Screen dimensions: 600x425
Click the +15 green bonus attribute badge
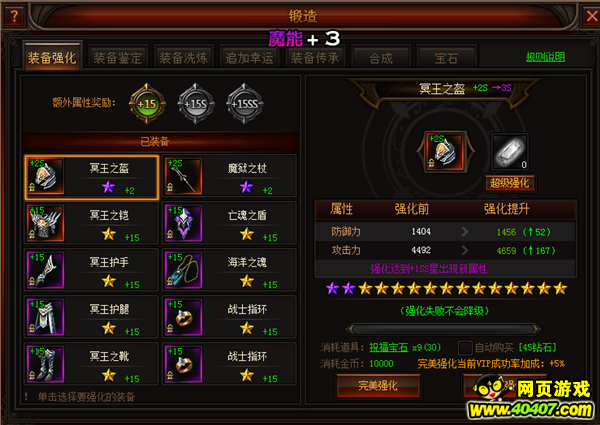point(147,104)
